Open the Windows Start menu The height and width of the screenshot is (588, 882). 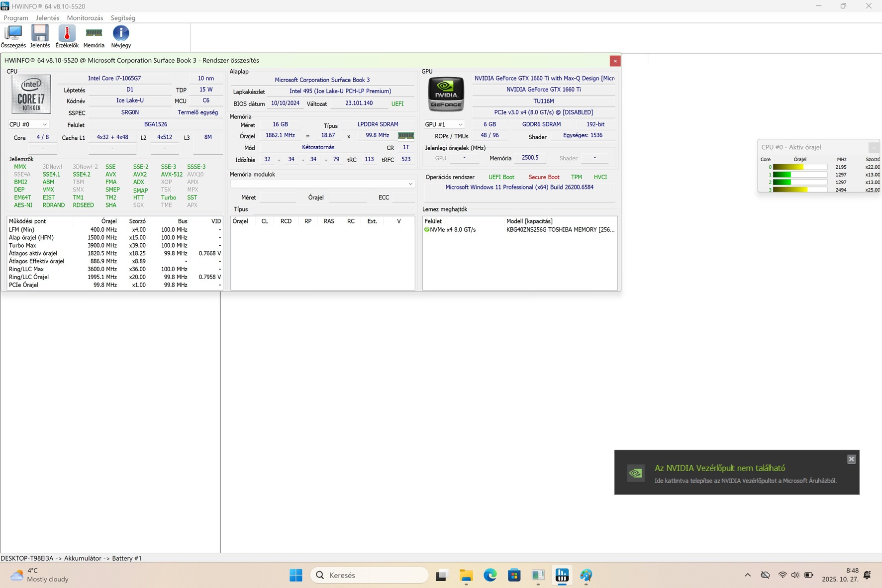click(x=296, y=576)
